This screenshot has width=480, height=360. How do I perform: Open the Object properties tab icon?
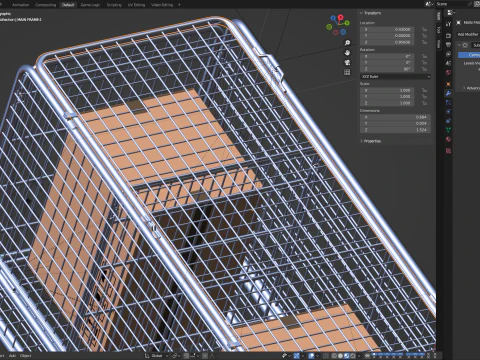click(x=448, y=84)
